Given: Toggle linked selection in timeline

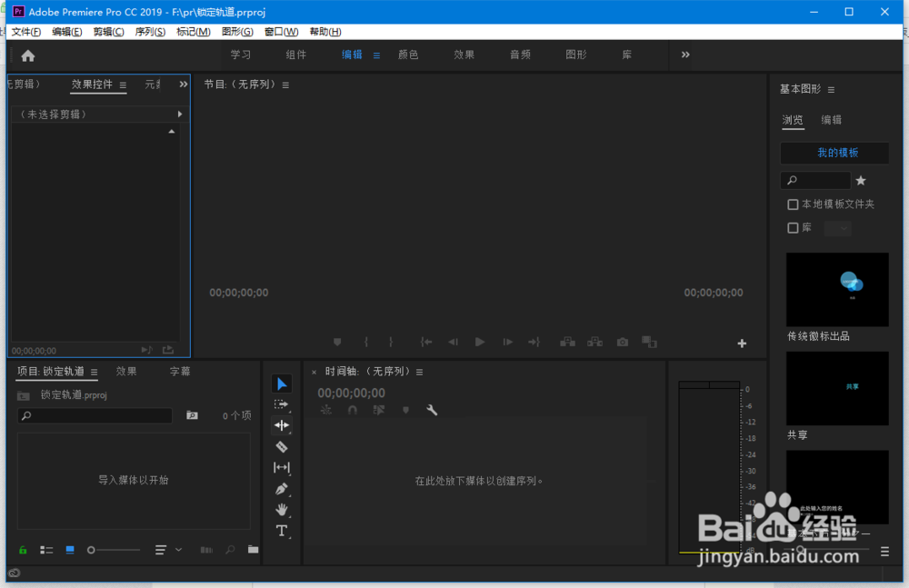Looking at the screenshot, I should pyautogui.click(x=378, y=410).
